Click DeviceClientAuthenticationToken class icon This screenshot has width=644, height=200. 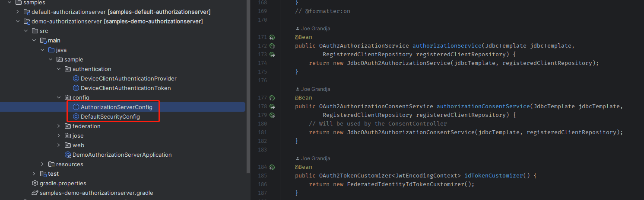(76, 88)
